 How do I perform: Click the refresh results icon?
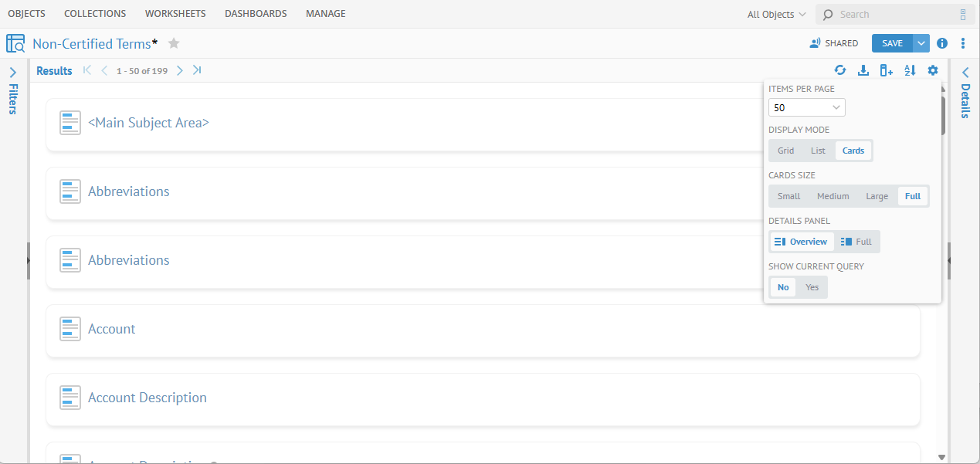coord(840,70)
